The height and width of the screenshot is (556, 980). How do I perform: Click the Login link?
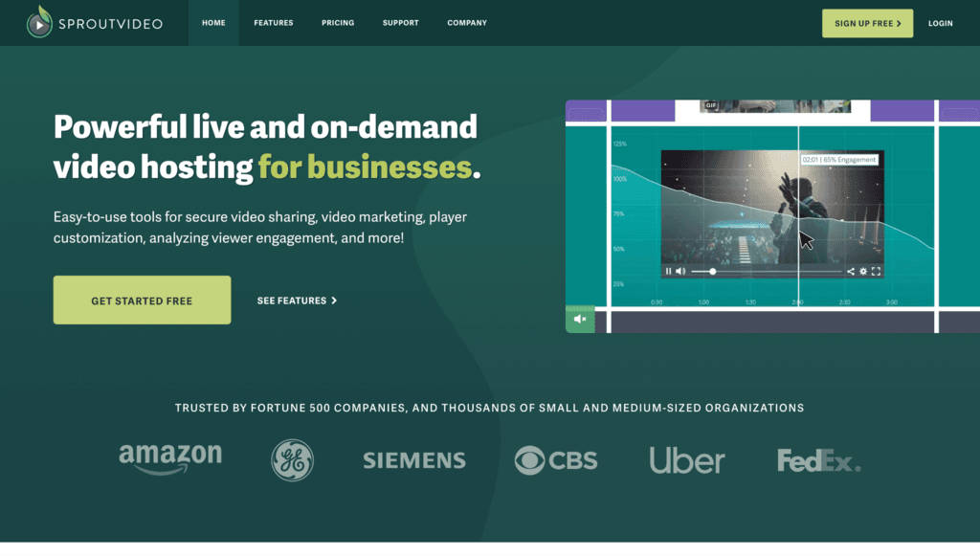point(940,23)
